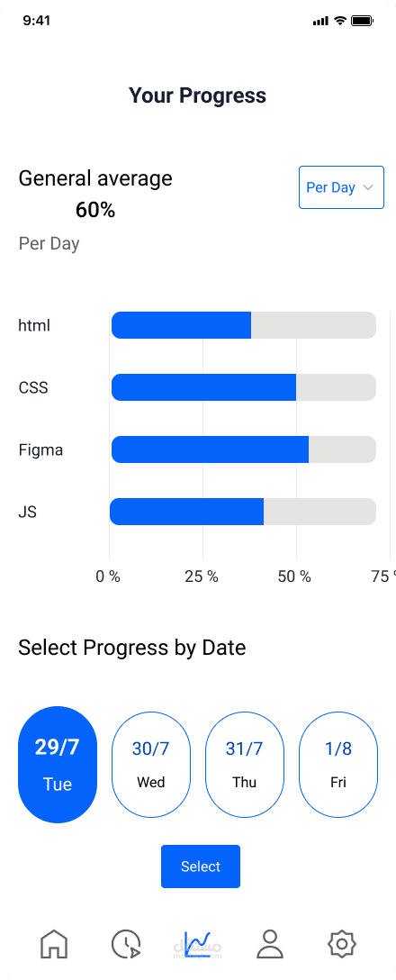Select the 29/7 Tue date pill
The height and width of the screenshot is (980, 396).
tap(58, 765)
